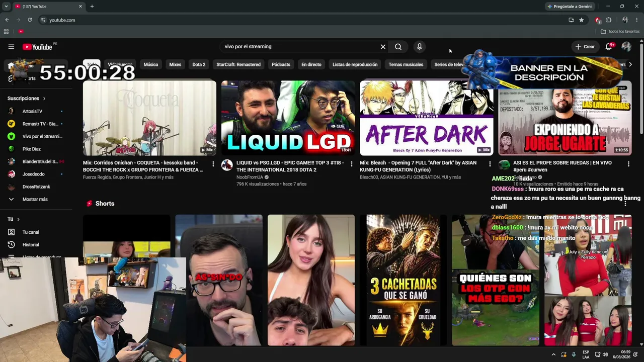Open Pike Diaz subscription

point(35,149)
